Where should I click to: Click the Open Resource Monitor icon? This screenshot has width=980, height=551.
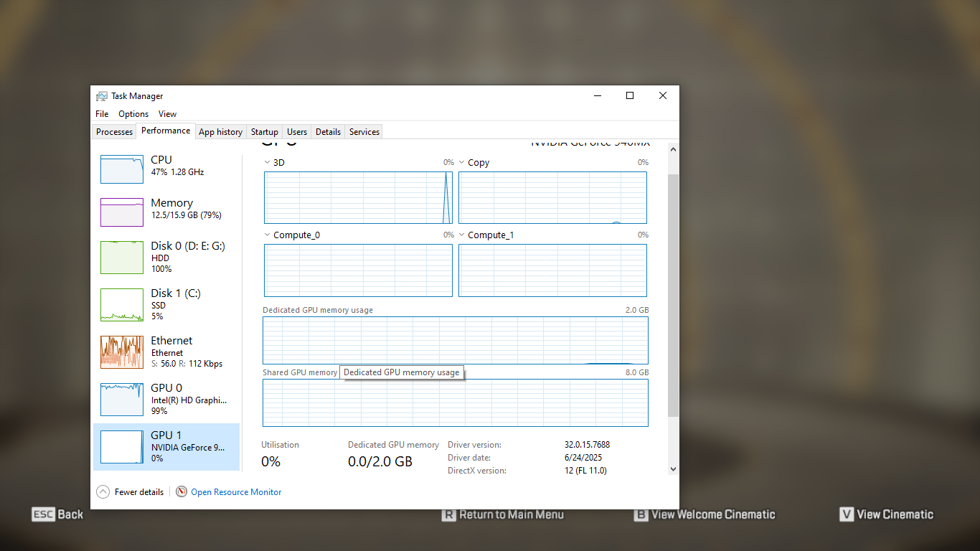point(182,492)
